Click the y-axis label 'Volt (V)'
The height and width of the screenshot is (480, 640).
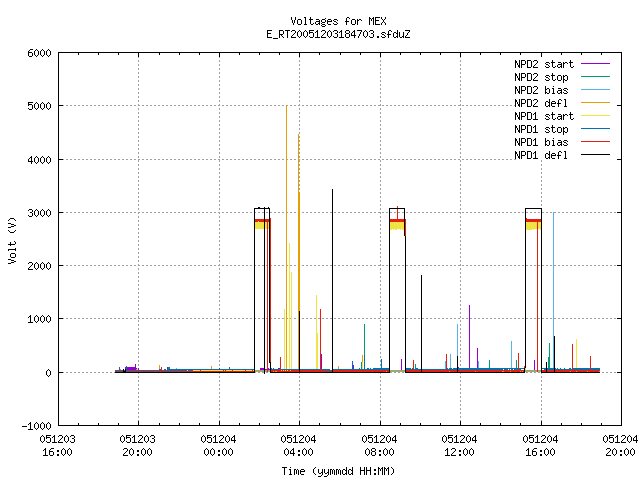coord(13,241)
